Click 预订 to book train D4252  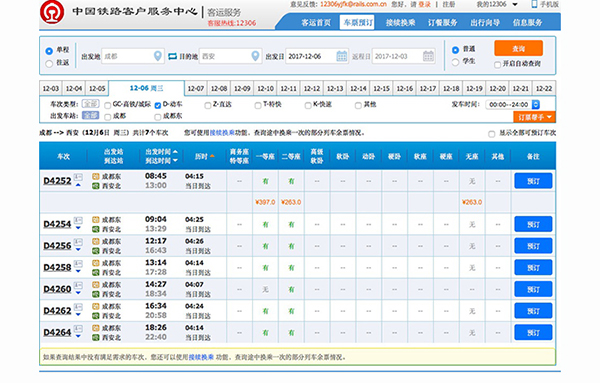coord(533,181)
